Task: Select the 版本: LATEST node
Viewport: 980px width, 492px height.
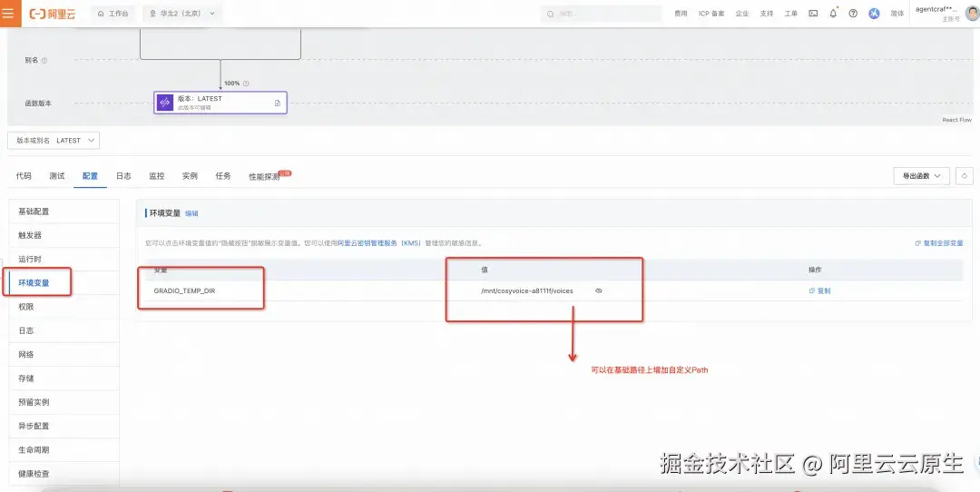Action: point(220,103)
